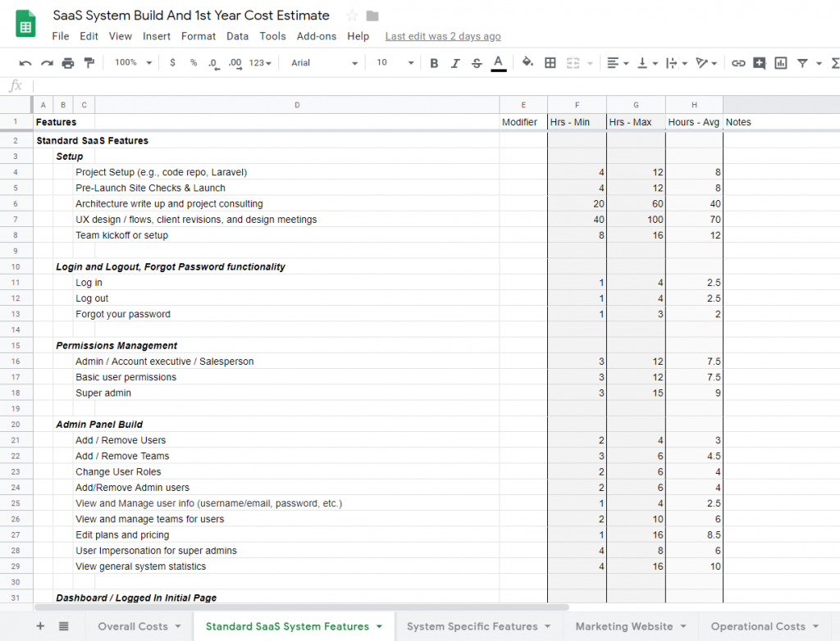This screenshot has width=840, height=641.
Task: Open vertical align dropdown
Action: pos(647,63)
